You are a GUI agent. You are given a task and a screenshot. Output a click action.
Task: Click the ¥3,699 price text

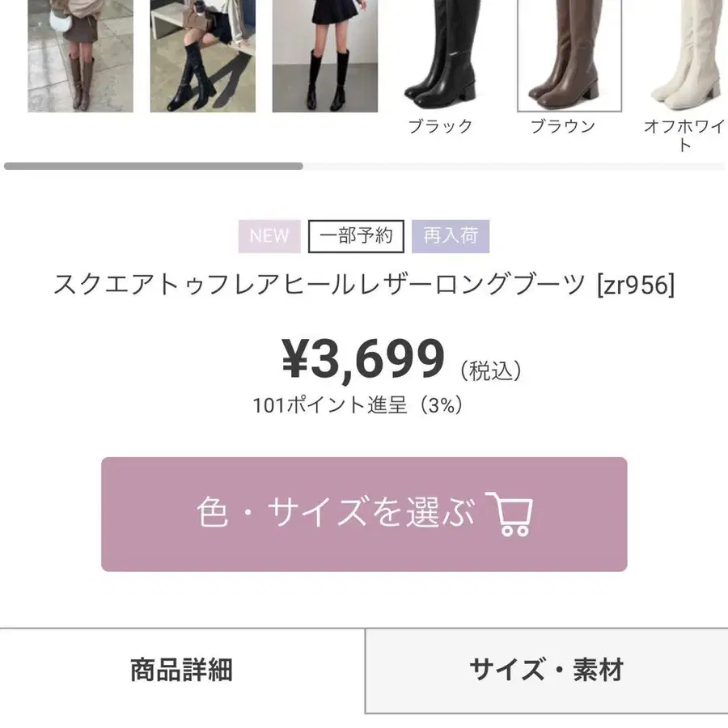click(363, 358)
